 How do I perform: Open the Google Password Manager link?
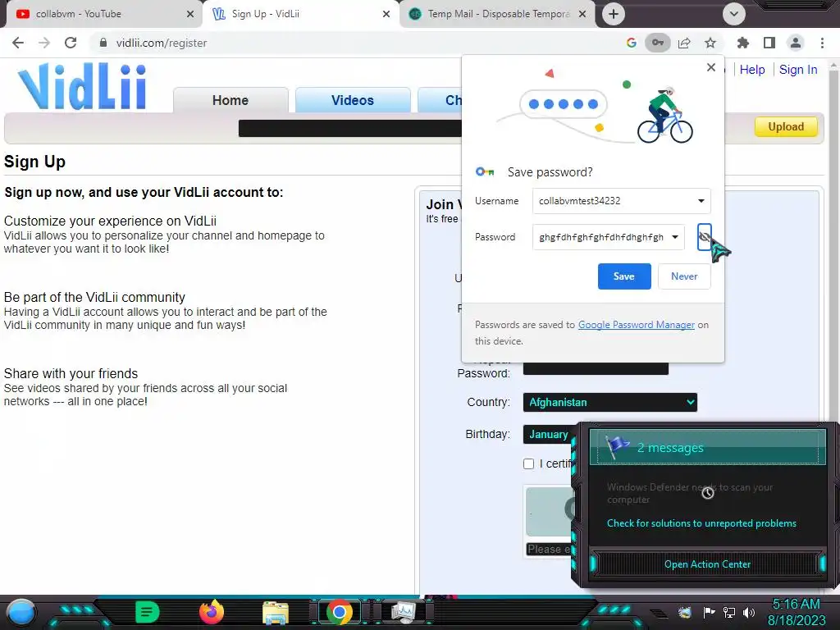point(636,325)
